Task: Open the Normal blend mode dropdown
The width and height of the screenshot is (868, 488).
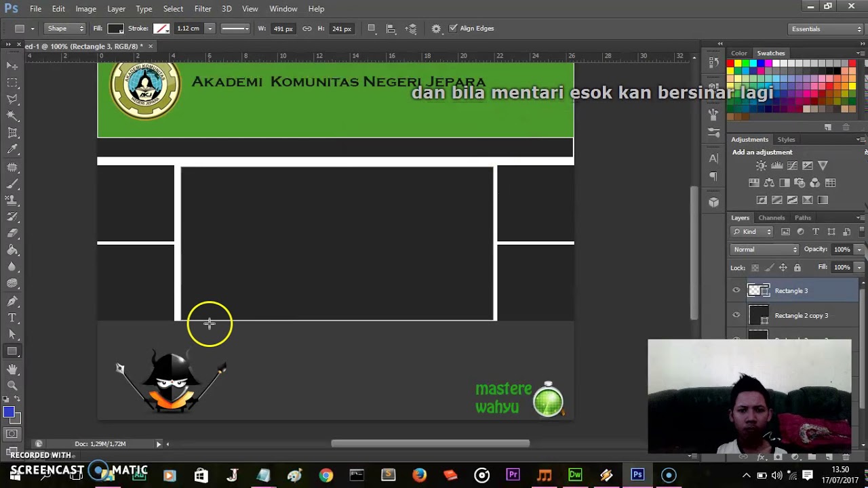Action: coord(765,249)
